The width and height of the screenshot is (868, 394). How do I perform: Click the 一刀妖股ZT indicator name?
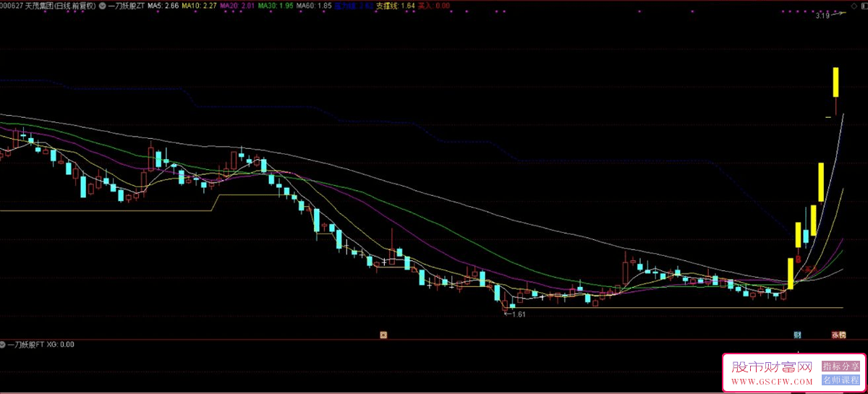(x=126, y=5)
